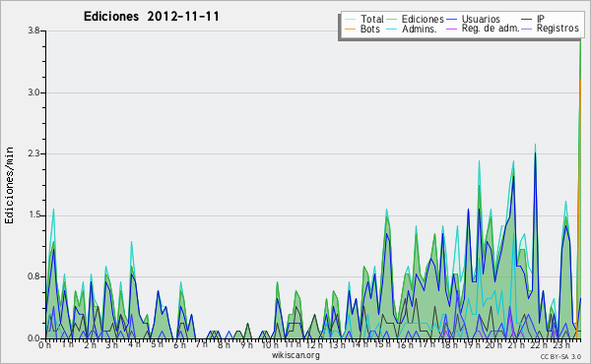Viewport: 591px width, 364px height.
Task: Click the chart title 'Ediciones 2012-11-11'
Action: click(x=151, y=17)
